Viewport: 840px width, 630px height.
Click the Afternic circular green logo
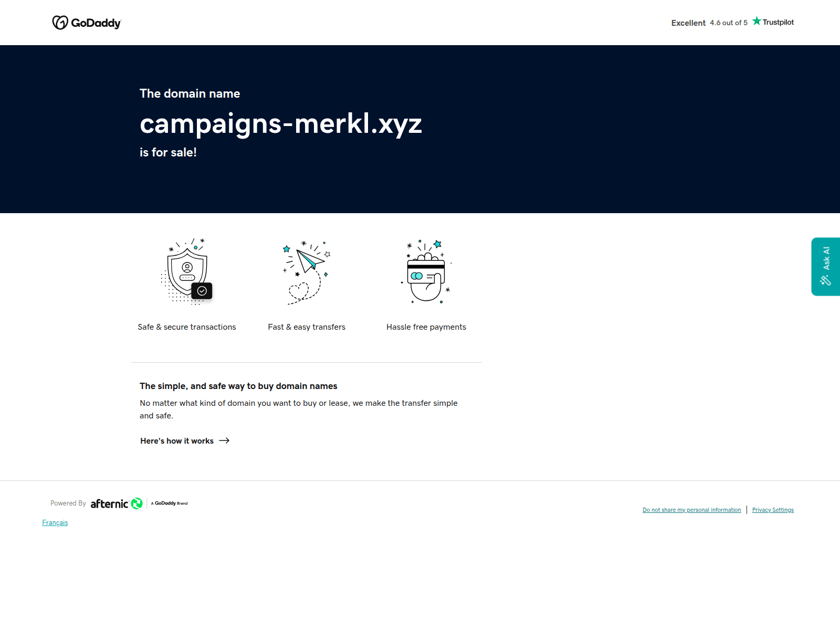coord(136,503)
